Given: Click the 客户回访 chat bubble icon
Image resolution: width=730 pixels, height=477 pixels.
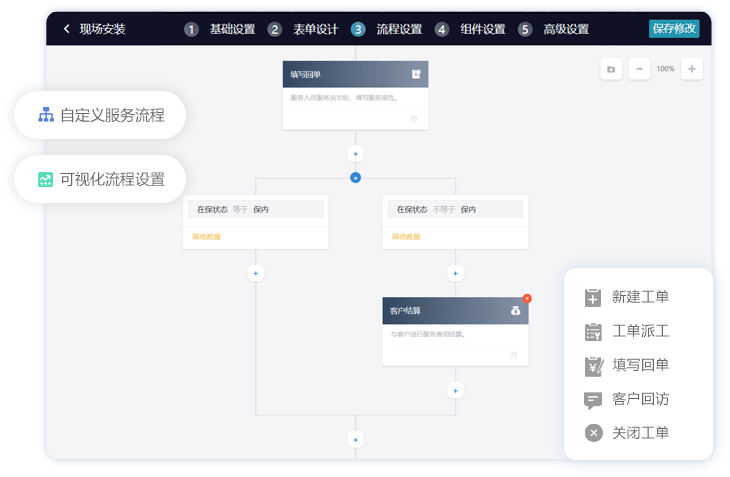Looking at the screenshot, I should tap(593, 400).
